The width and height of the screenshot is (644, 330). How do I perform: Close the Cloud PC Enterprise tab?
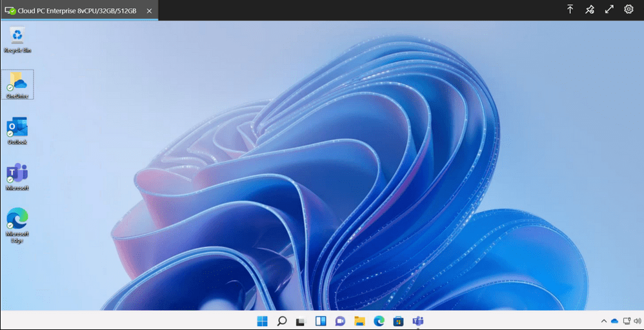point(149,11)
